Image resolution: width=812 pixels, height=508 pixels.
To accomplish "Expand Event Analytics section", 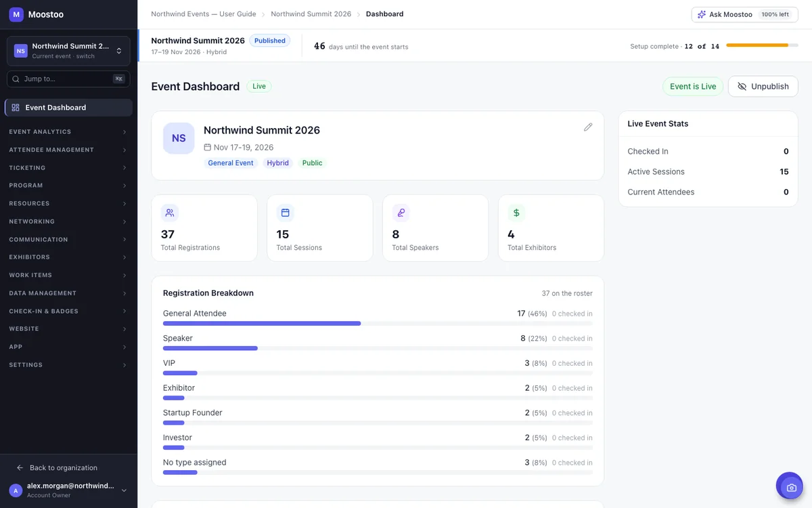I will [68, 132].
